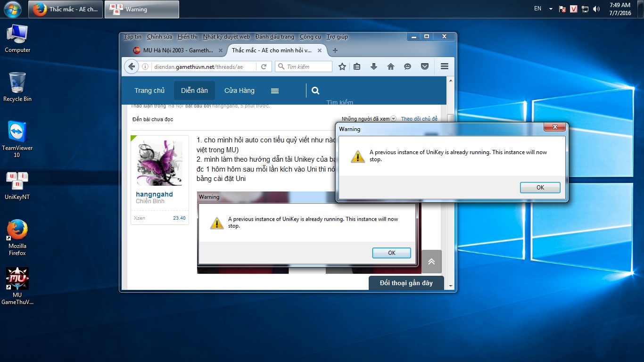Close the 'MU Hà Nội 2003' tab
The image size is (644, 362).
tap(221, 50)
